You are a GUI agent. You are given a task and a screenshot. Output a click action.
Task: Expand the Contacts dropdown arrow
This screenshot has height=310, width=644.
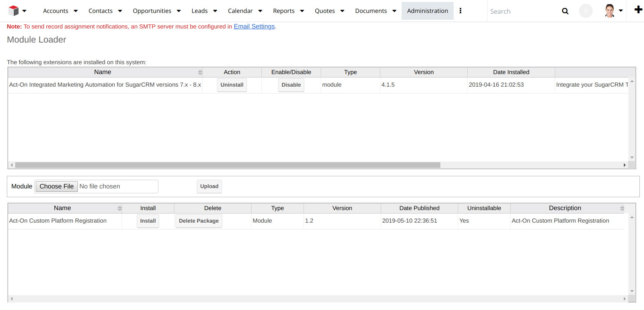(x=120, y=11)
